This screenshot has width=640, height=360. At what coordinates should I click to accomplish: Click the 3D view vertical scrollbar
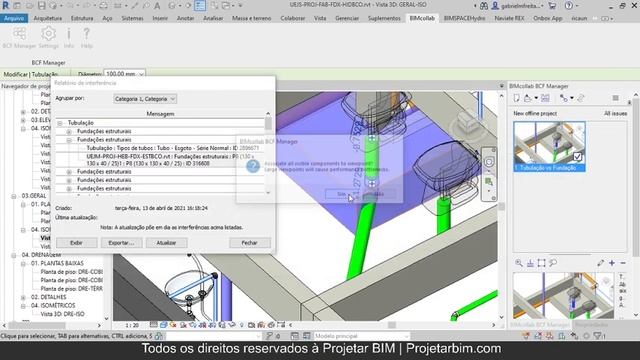[x=501, y=206]
